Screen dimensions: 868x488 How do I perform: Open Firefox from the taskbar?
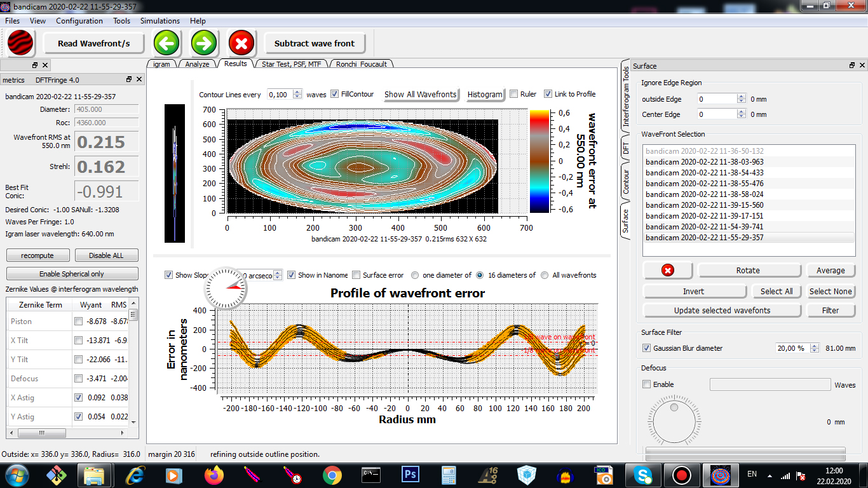[214, 475]
